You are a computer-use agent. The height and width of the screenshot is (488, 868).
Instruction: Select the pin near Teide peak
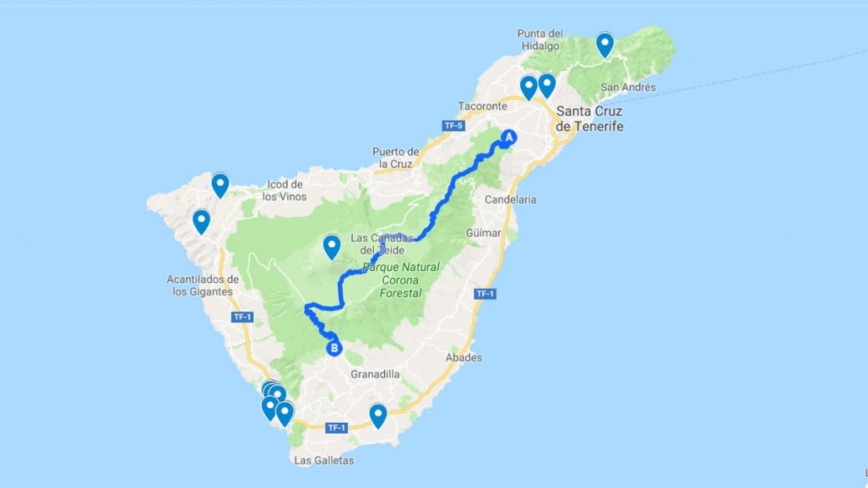(x=331, y=247)
